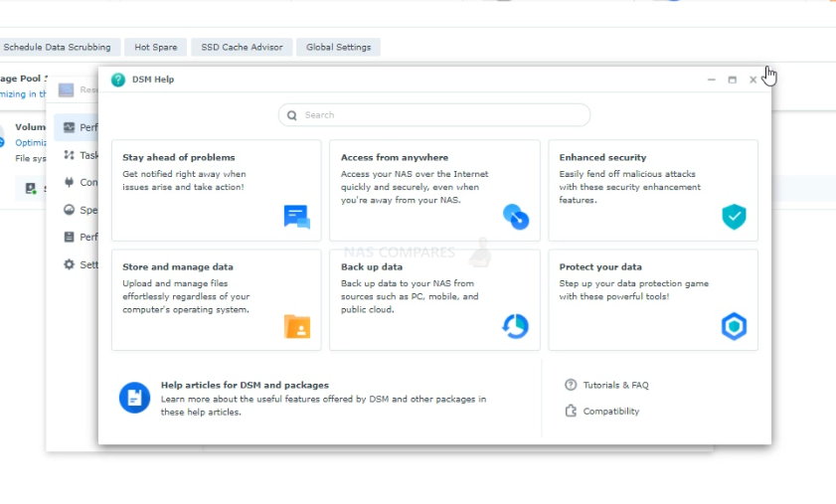Click the blue document help articles icon
836x504 pixels.
(134, 398)
